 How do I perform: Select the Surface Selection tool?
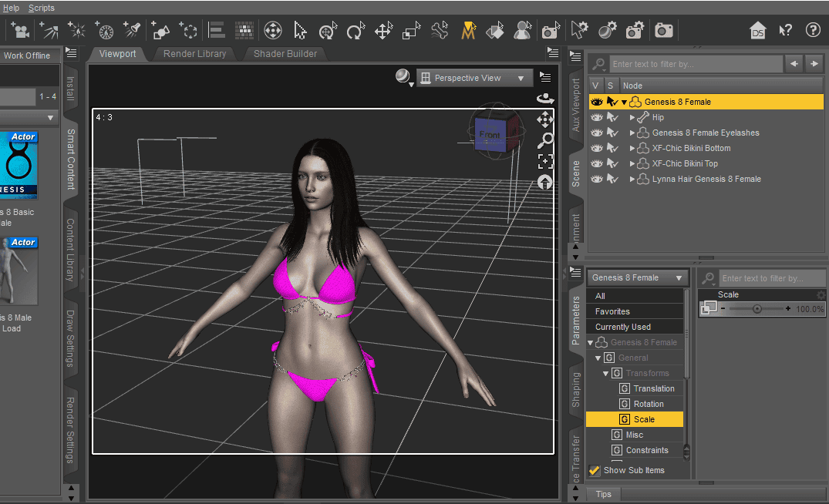[x=494, y=30]
